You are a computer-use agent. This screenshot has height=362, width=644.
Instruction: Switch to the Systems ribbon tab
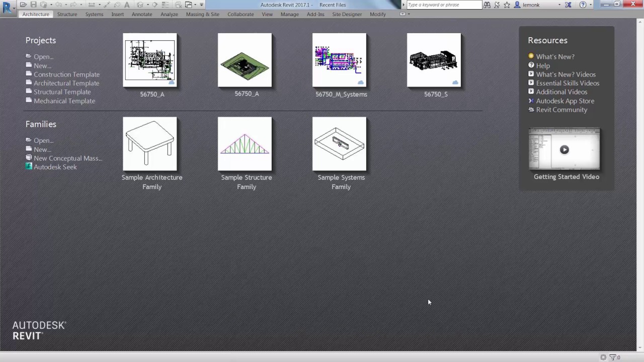point(94,14)
